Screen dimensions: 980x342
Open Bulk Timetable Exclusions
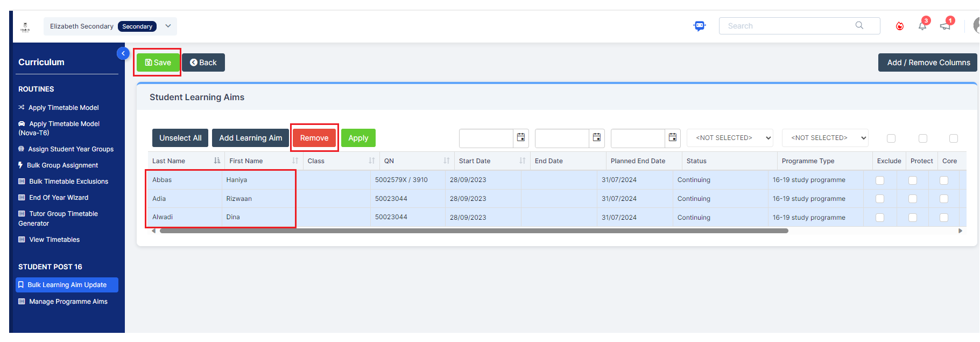click(64, 182)
